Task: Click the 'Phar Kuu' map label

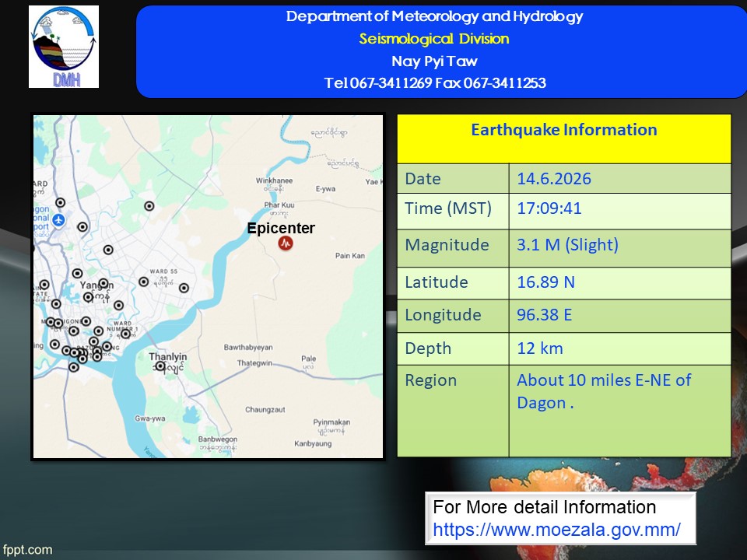Action: click(279, 205)
